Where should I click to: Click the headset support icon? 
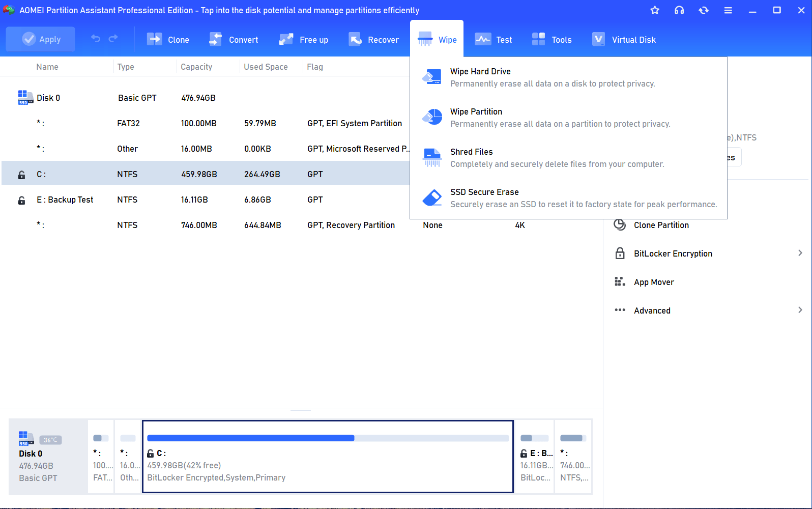(x=679, y=10)
